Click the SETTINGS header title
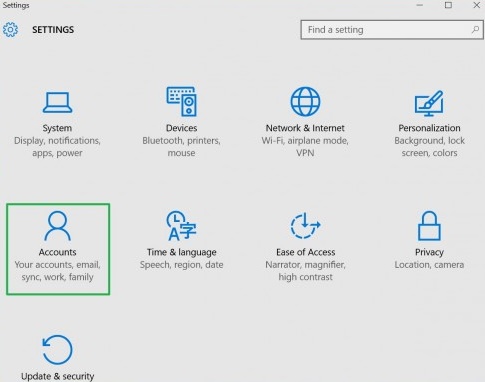This screenshot has width=485, height=382. 53,30
